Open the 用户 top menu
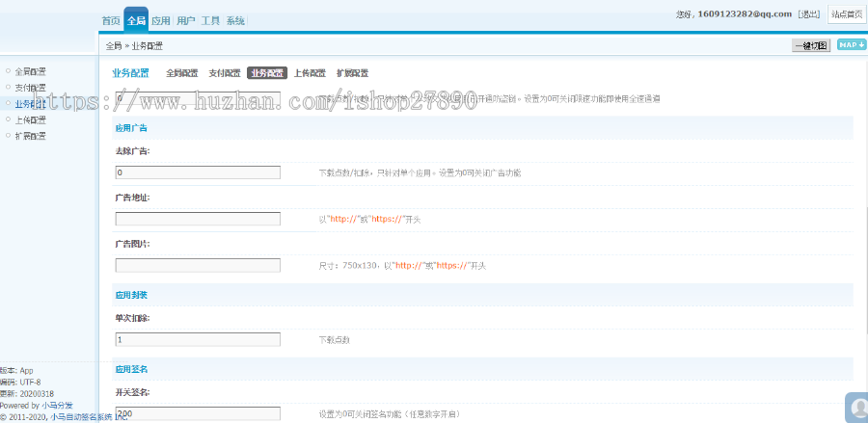The width and height of the screenshot is (868, 423). [x=186, y=20]
